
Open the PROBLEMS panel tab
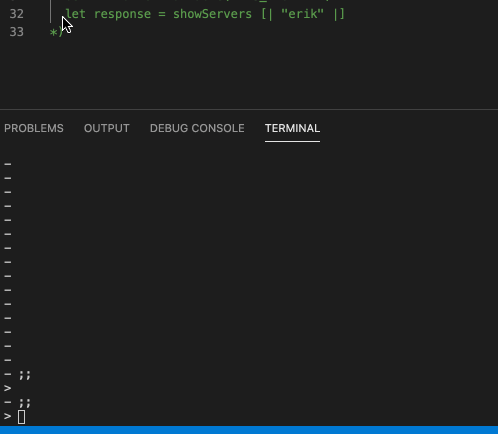click(x=34, y=128)
